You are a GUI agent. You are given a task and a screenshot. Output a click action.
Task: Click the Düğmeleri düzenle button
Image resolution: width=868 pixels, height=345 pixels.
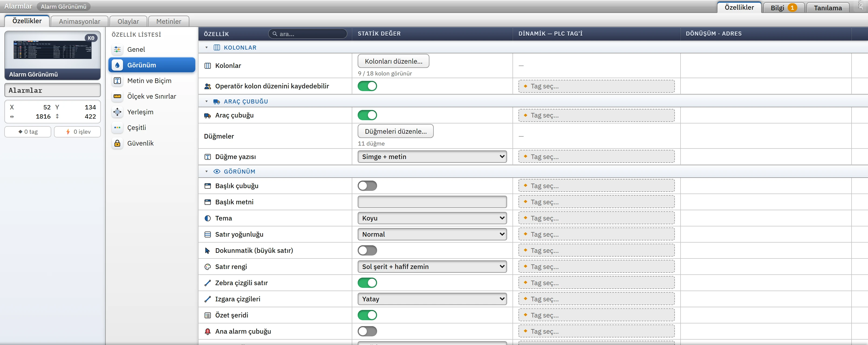(396, 131)
